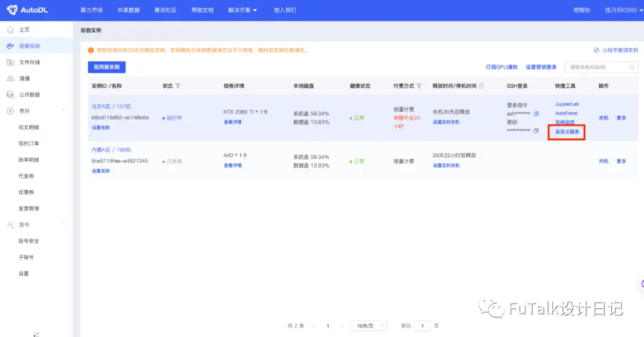Click the filter icon beside 付费方式 header
Screen dimensions: 644x337
click(x=419, y=86)
